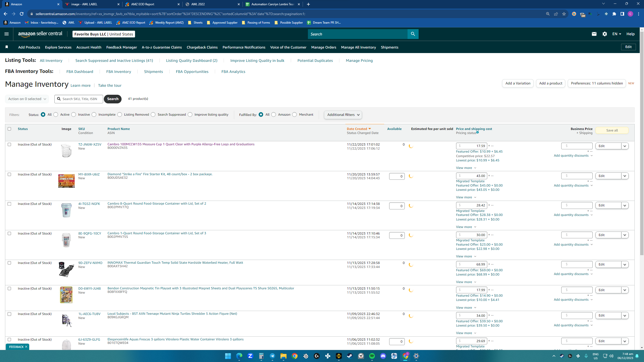Open the browser extensions puzzle icon
644x362 pixels.
[x=614, y=14]
